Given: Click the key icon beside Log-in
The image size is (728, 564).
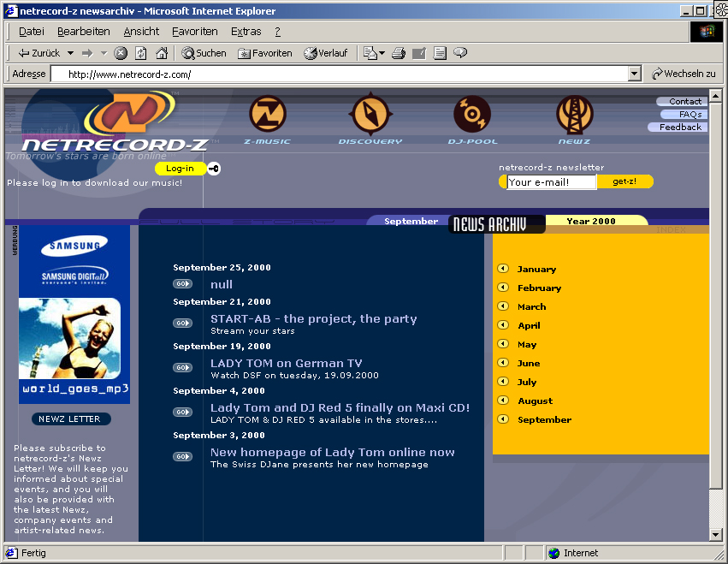Looking at the screenshot, I should pos(214,169).
